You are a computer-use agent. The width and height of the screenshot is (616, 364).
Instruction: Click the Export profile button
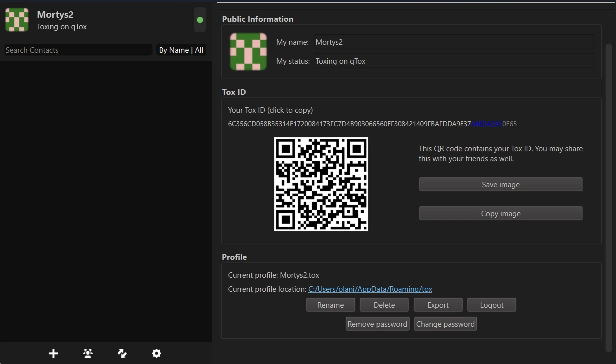[438, 305]
